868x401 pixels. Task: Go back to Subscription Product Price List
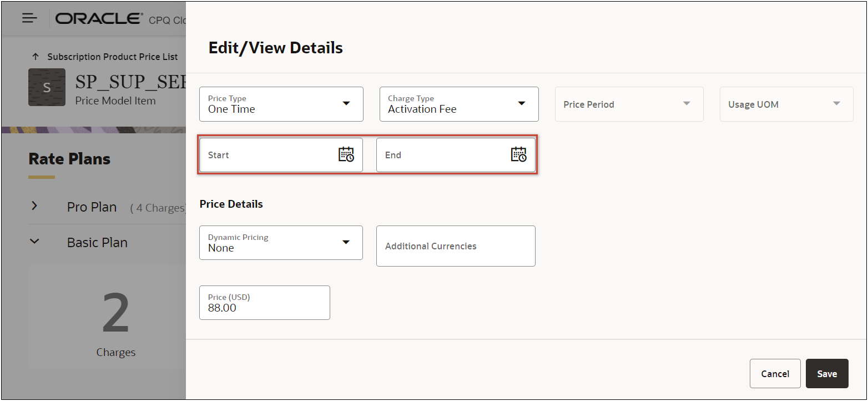(112, 57)
